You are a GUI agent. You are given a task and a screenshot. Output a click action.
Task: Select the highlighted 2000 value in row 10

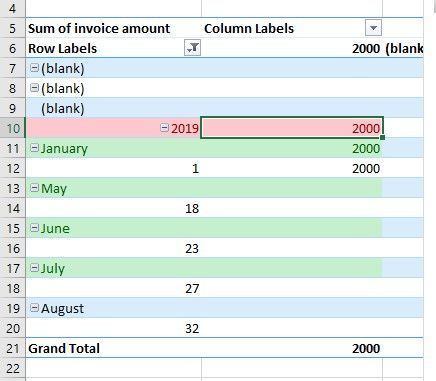click(292, 128)
